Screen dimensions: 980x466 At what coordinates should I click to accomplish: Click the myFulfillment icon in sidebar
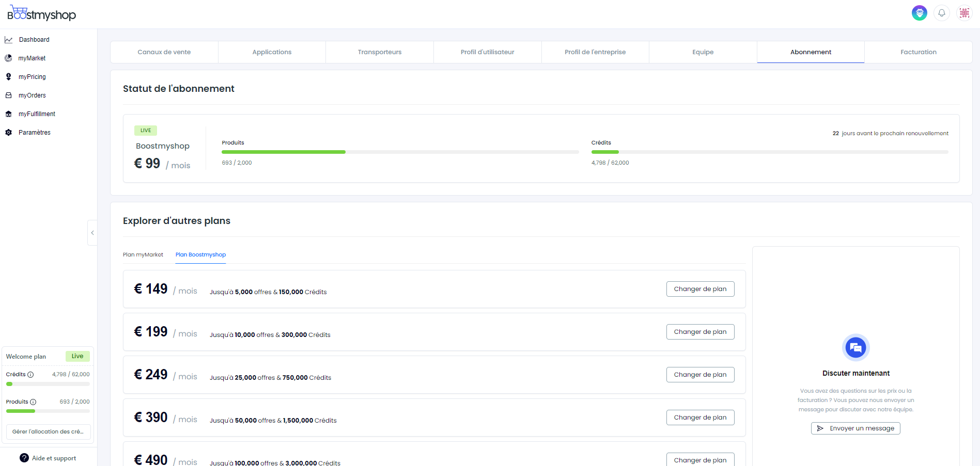[9, 114]
